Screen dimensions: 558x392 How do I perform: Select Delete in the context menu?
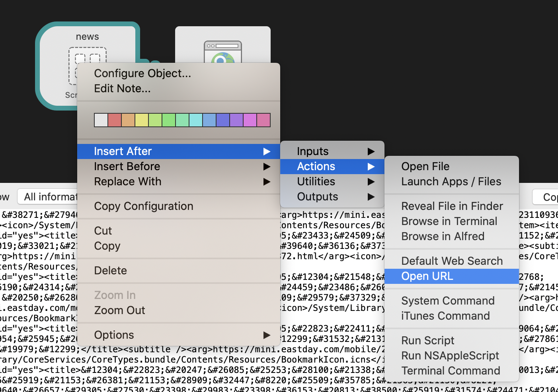179,271
